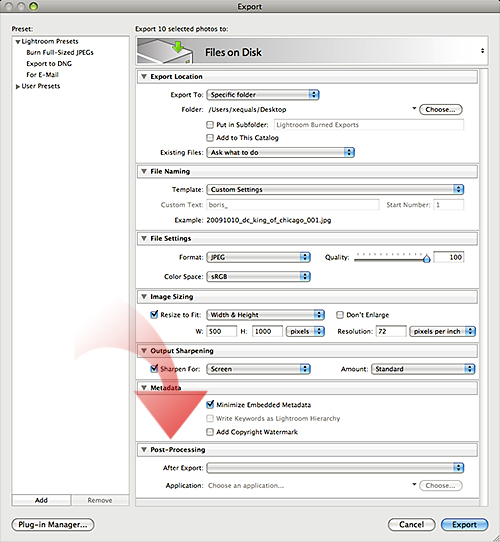Click the Resolution field showing 72
The height and width of the screenshot is (542, 500).
coord(391,331)
